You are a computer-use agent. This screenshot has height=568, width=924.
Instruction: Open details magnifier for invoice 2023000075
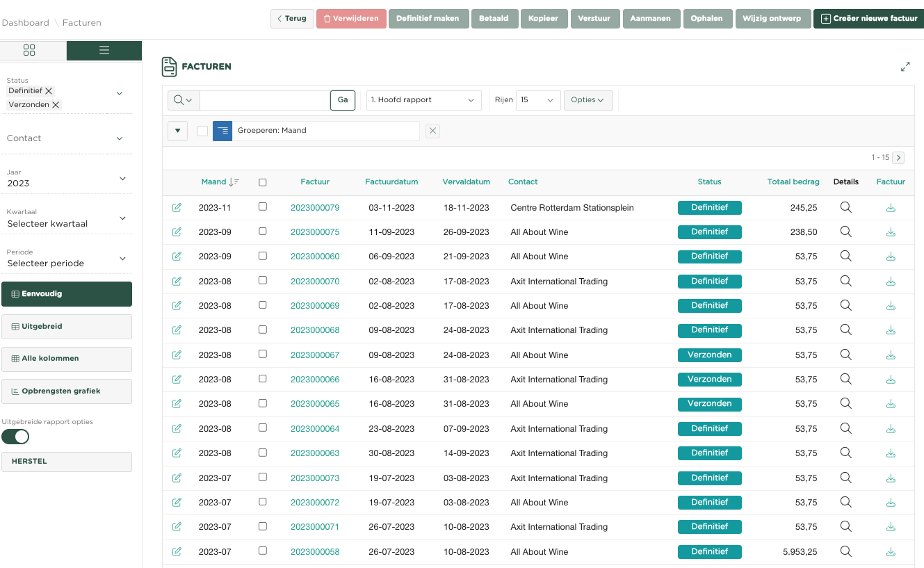point(845,232)
